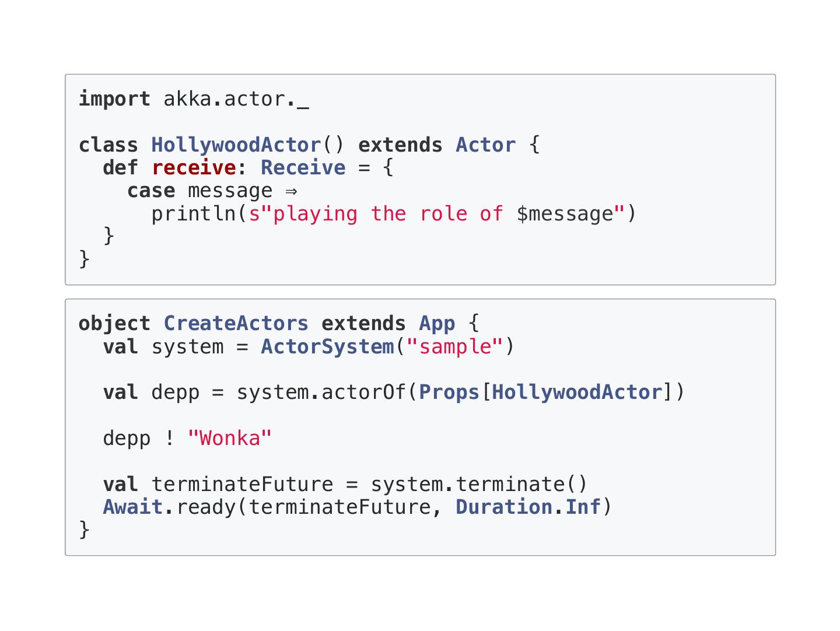Click the "Wonka" string literal
This screenshot has width=840, height=631.
coord(230,439)
